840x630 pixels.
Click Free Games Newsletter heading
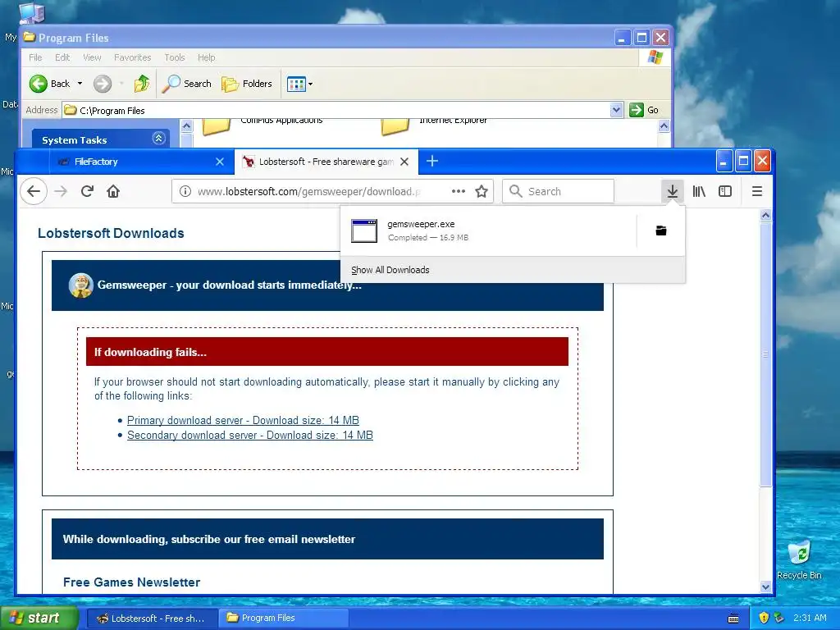(x=132, y=582)
